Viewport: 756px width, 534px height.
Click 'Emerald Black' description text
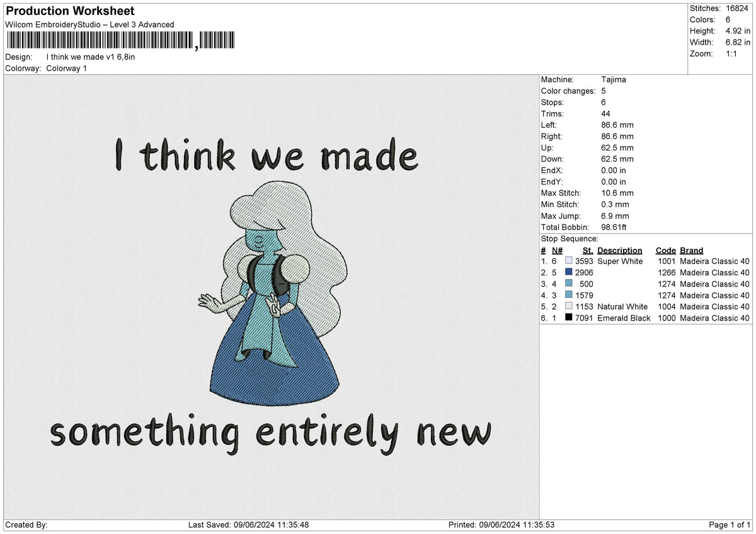624,318
